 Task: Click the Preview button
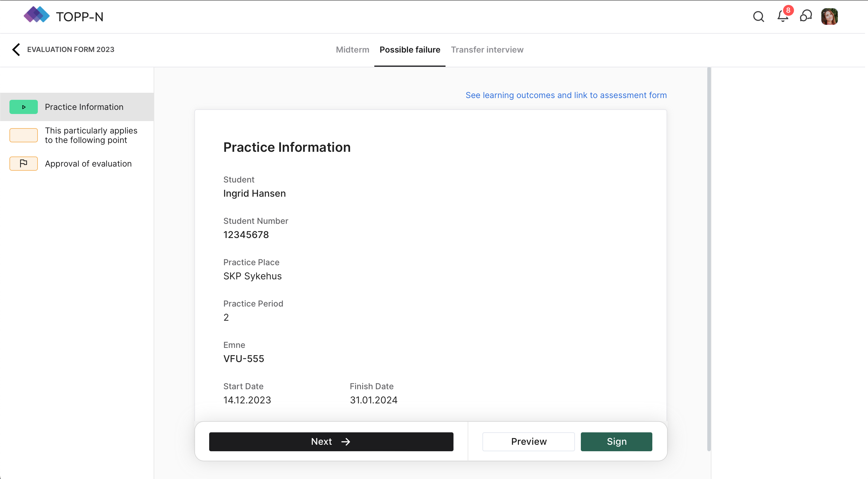(x=528, y=441)
